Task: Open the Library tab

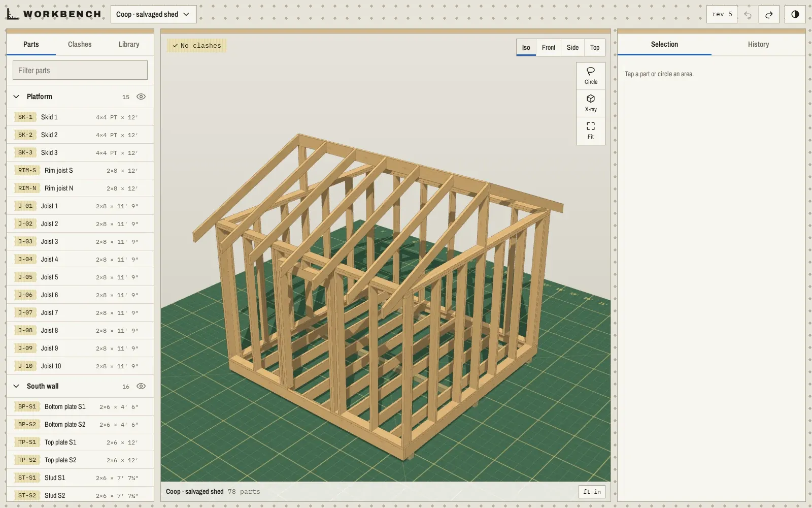Action: tap(129, 44)
